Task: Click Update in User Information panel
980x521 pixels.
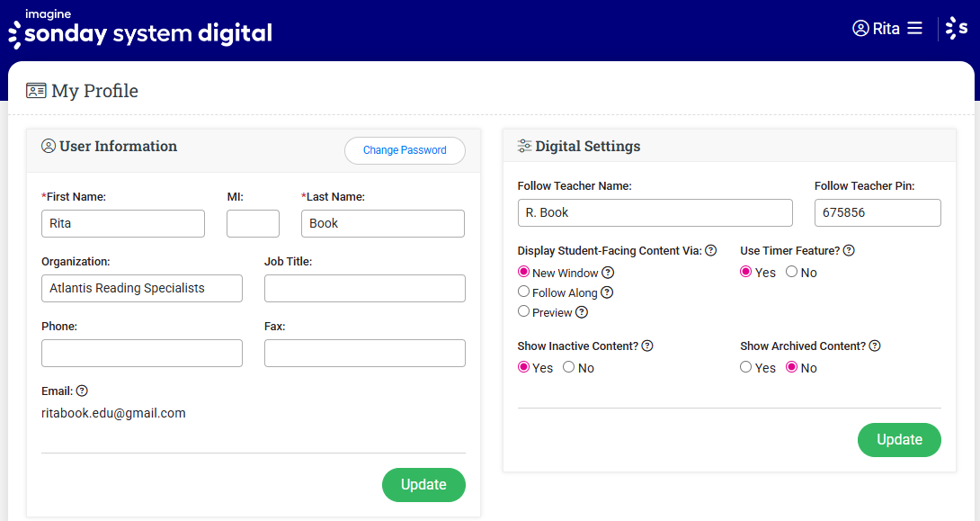Action: (423, 485)
